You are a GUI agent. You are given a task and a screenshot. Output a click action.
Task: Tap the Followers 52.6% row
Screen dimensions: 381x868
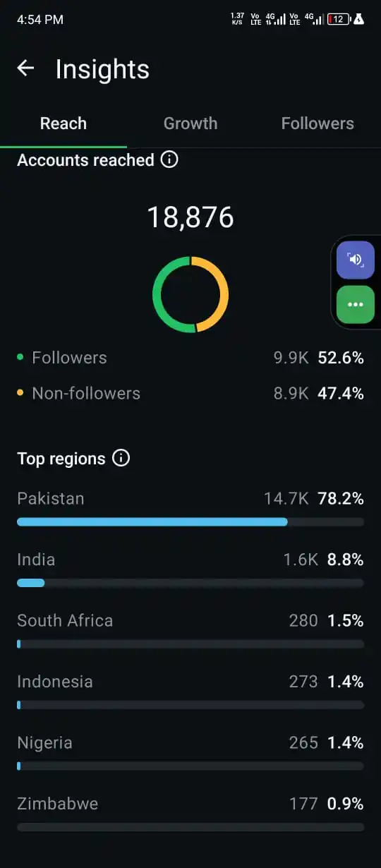[190, 358]
